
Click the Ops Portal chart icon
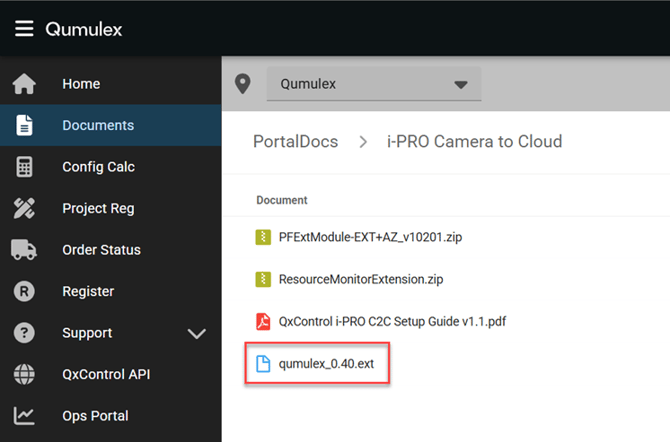[24, 416]
